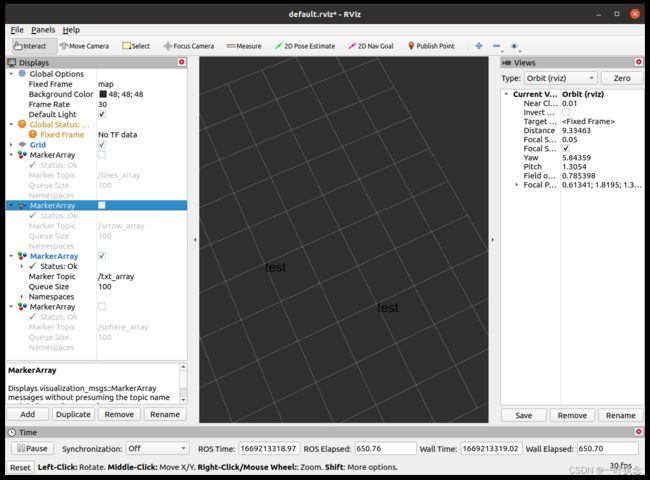Click the Displays panel monitor icon
The width and height of the screenshot is (650, 480).
pyautogui.click(x=12, y=62)
